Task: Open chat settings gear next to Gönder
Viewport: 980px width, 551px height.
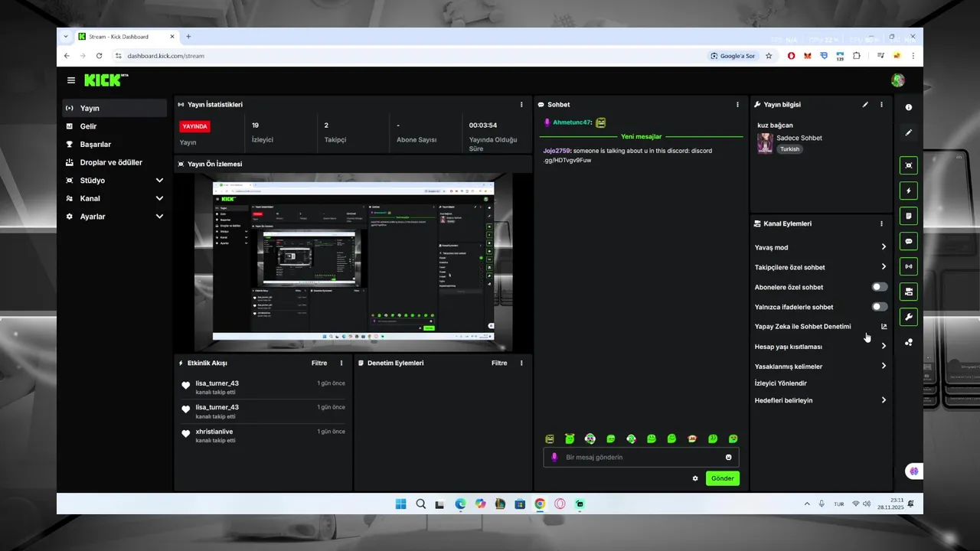Action: coord(695,478)
